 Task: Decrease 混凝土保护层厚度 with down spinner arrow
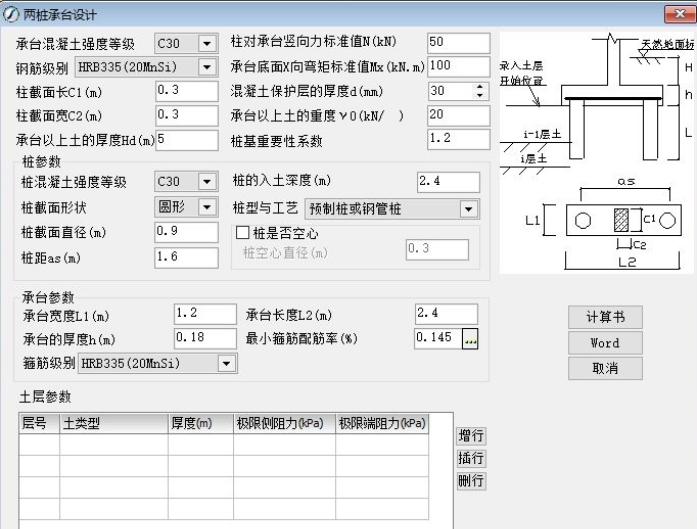coord(480,96)
